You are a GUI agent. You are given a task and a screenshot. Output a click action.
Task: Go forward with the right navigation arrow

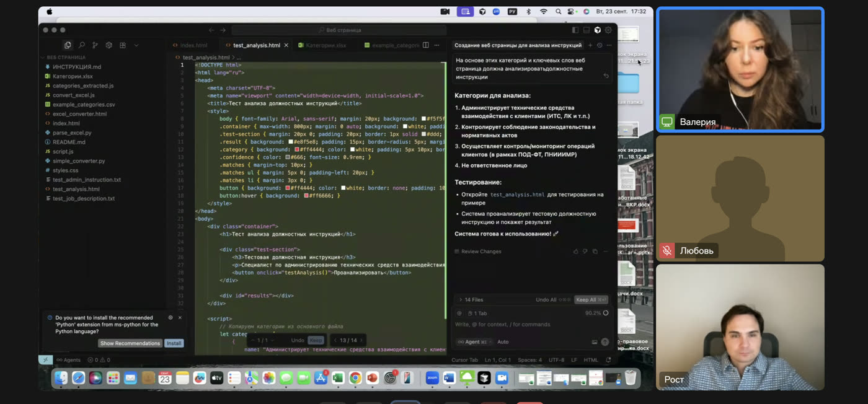(223, 30)
